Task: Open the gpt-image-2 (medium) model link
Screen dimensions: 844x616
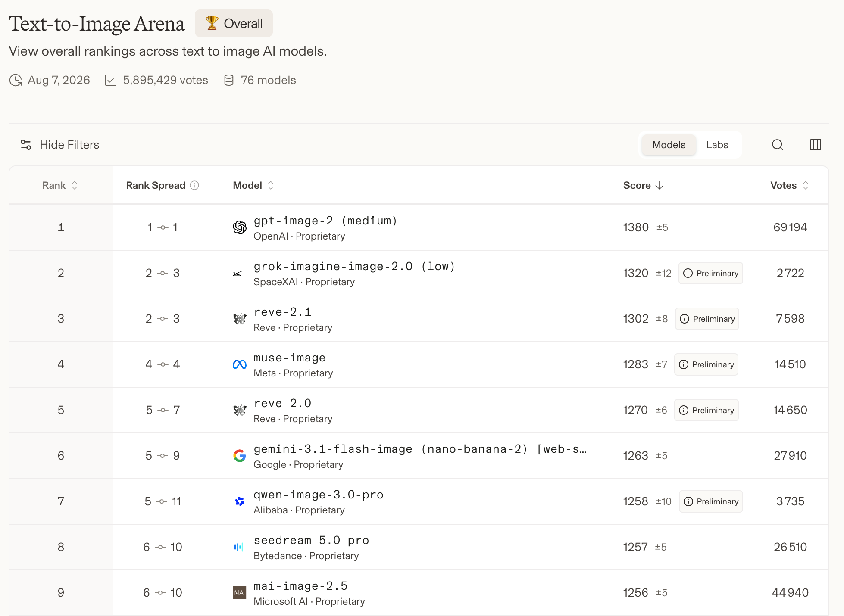Action: 325,221
